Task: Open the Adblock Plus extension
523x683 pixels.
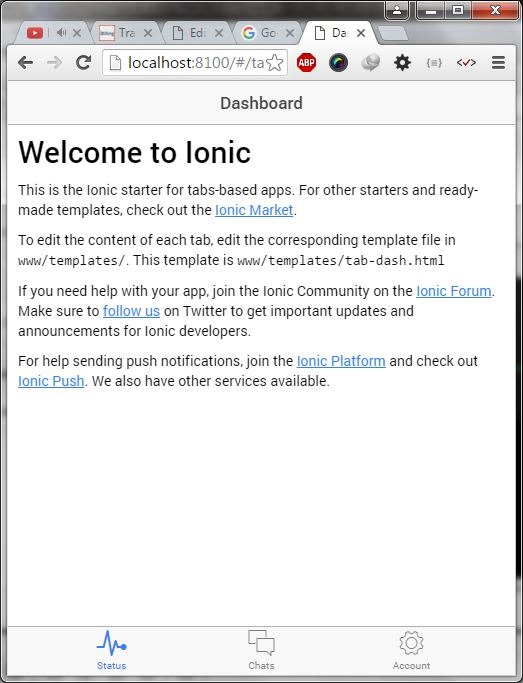Action: click(x=306, y=63)
